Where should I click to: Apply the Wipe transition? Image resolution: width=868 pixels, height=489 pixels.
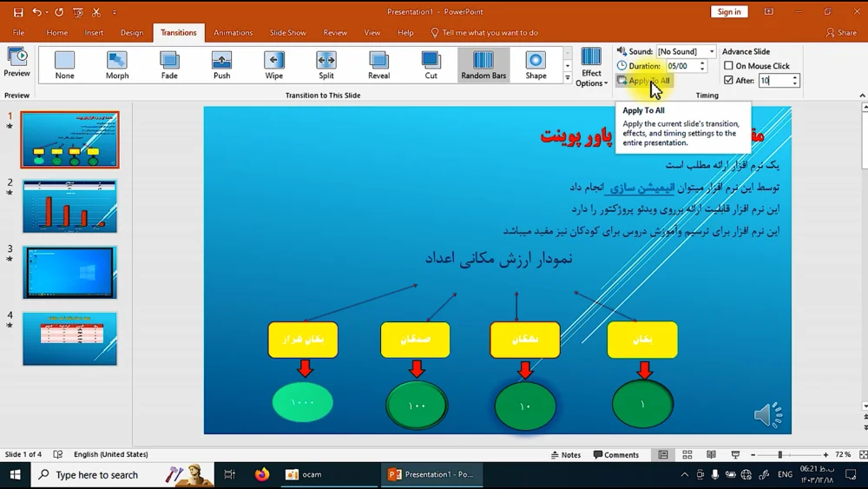274,65
